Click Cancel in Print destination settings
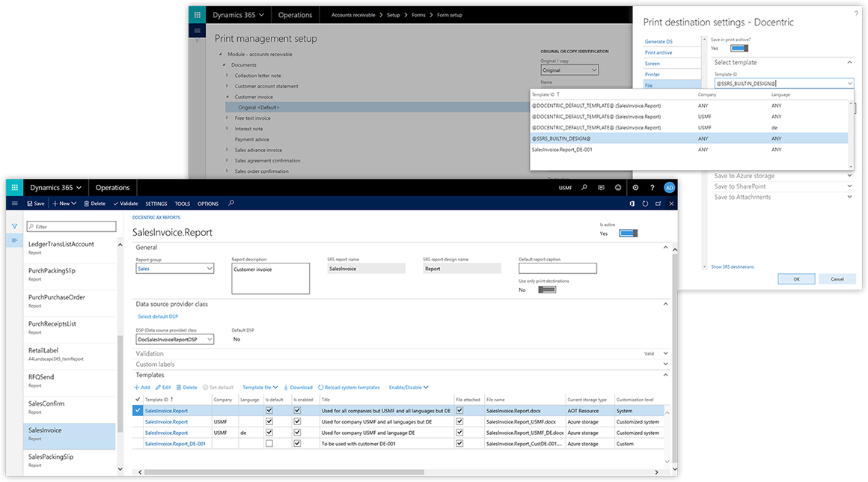The height and width of the screenshot is (482, 868). click(x=837, y=279)
